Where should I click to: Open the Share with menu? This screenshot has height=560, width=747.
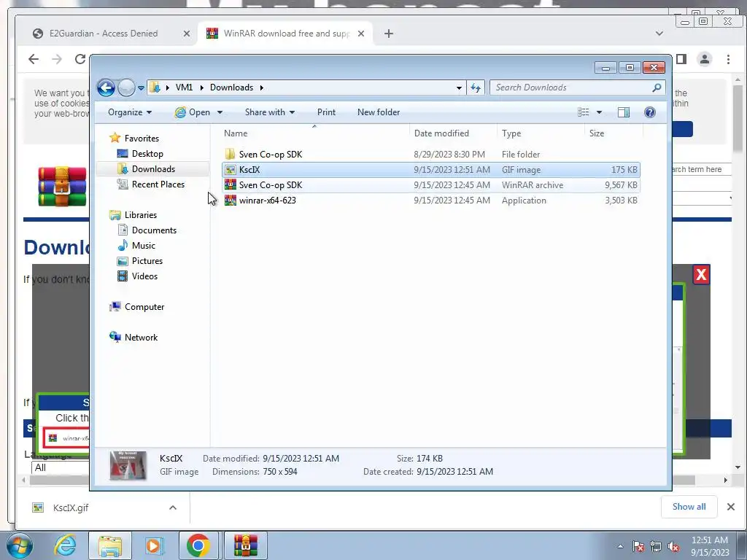[x=270, y=112]
